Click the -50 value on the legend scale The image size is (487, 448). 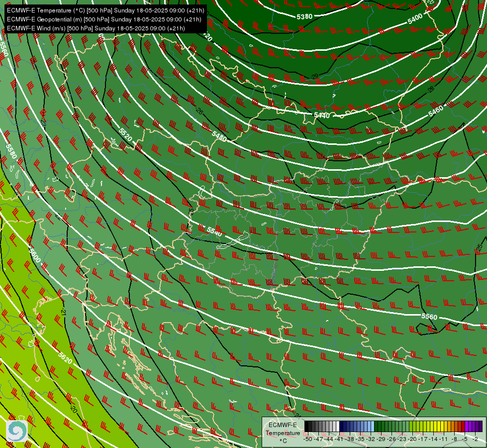(308, 440)
